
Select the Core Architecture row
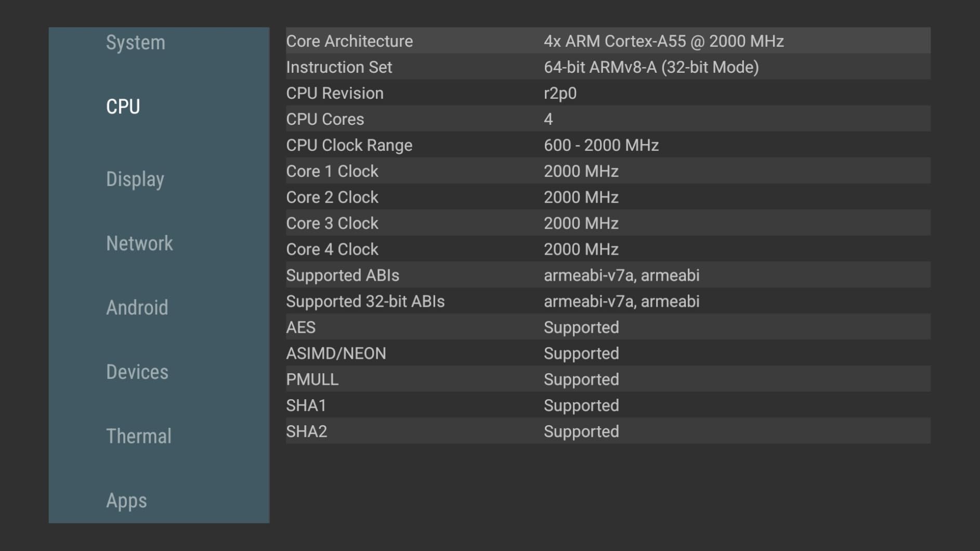(x=607, y=41)
